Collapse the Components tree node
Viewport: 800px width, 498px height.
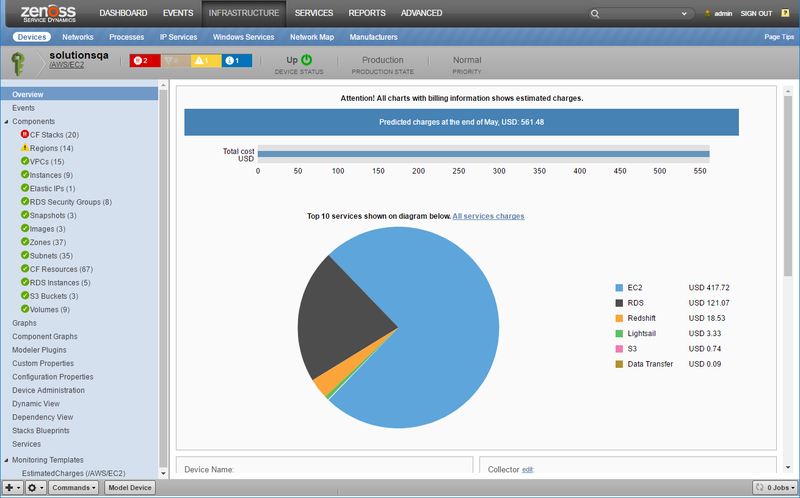(7, 122)
